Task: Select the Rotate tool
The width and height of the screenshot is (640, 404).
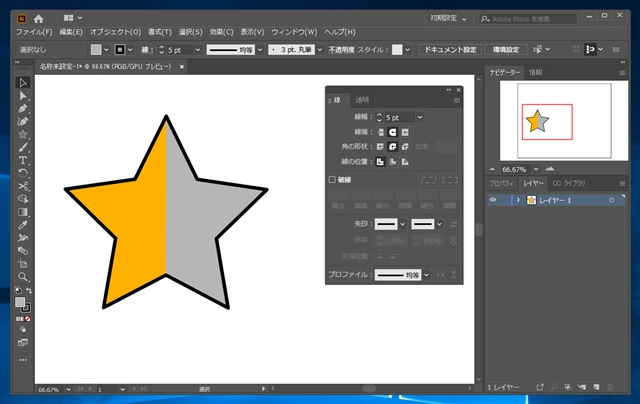Action: point(23,173)
